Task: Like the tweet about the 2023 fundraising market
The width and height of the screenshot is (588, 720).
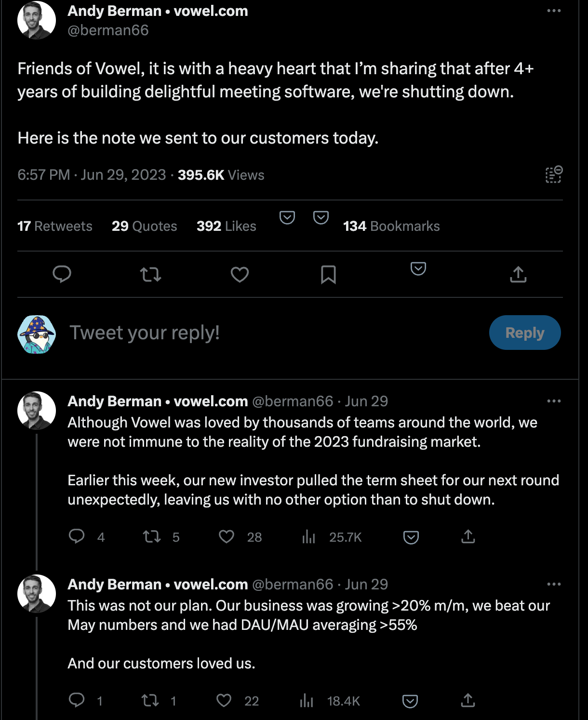Action: point(227,536)
